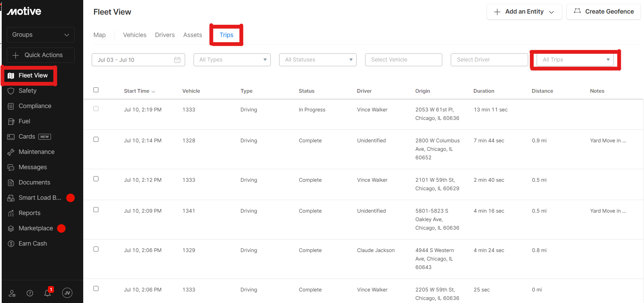Click the Cards icon in sidebar

click(x=11, y=137)
